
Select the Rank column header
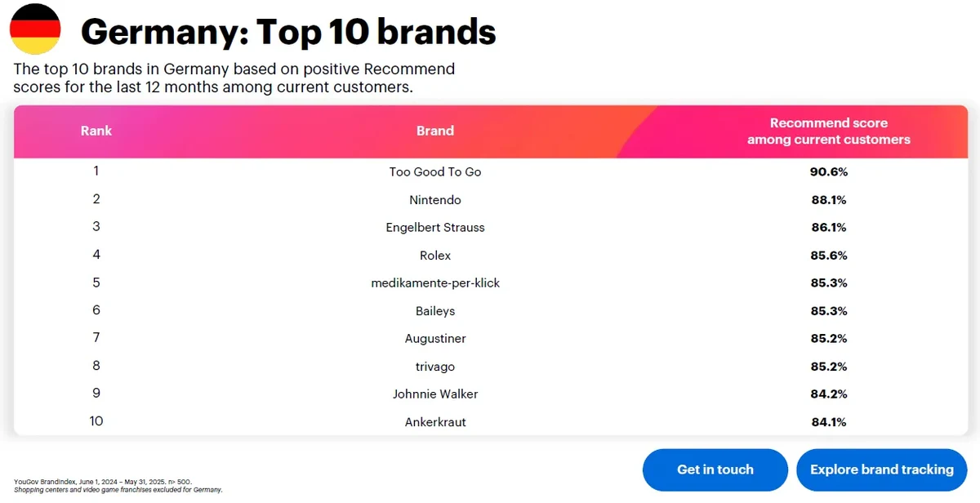pos(96,131)
